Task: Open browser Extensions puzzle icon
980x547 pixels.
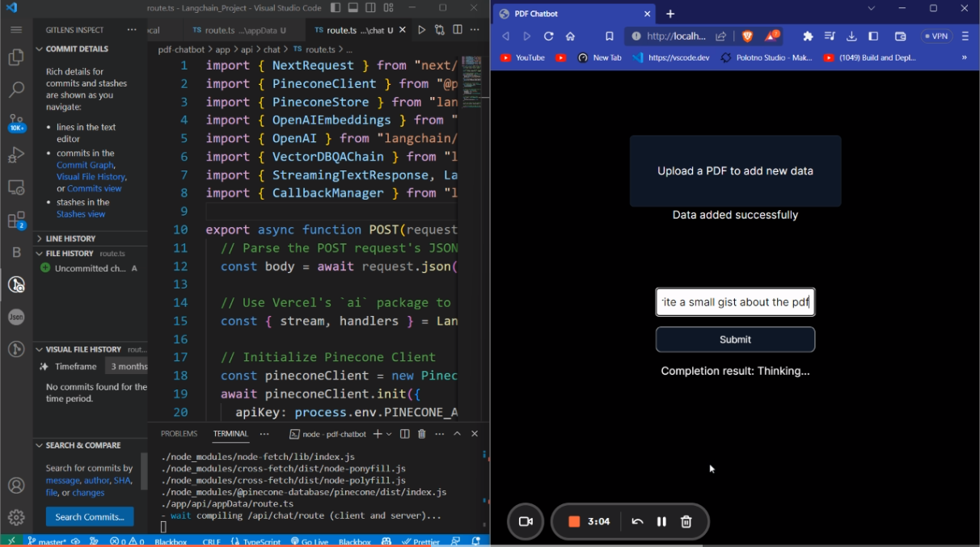Action: tap(808, 36)
